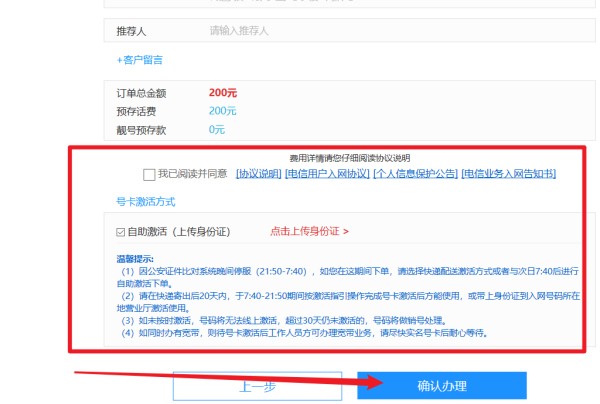Click the blue 200元 预存话费 amount
The width and height of the screenshot is (600, 404).
(x=223, y=111)
